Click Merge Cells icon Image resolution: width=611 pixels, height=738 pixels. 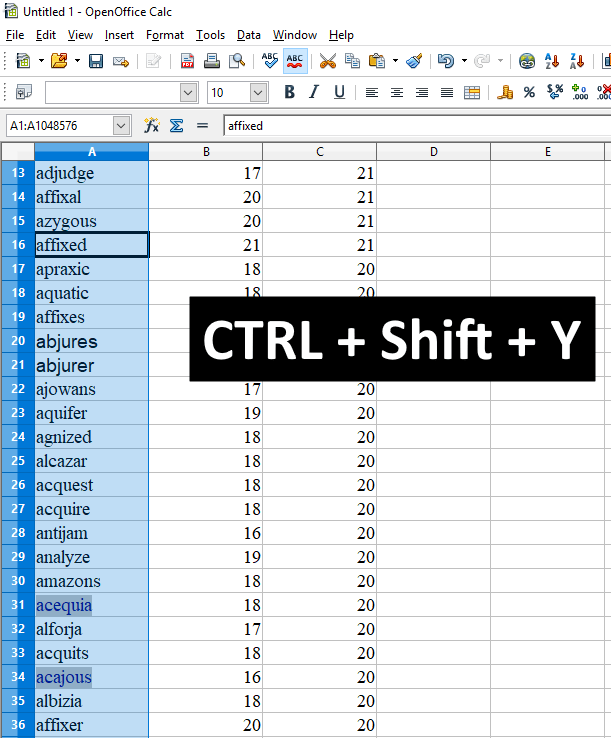coord(472,93)
